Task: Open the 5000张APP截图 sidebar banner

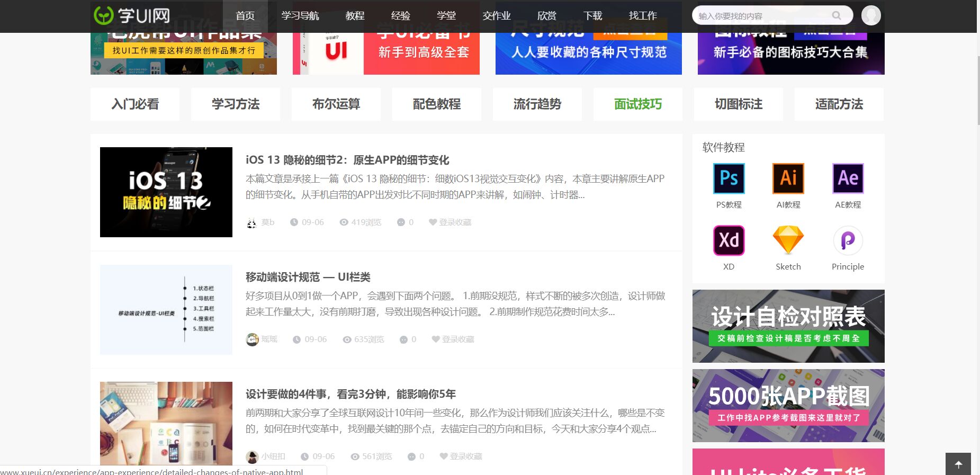Action: [x=788, y=406]
